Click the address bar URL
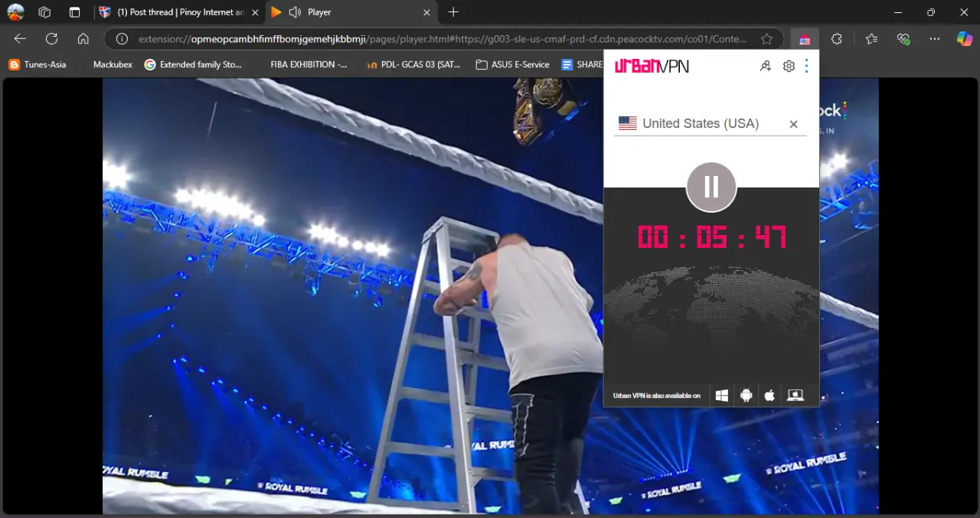 (x=443, y=39)
